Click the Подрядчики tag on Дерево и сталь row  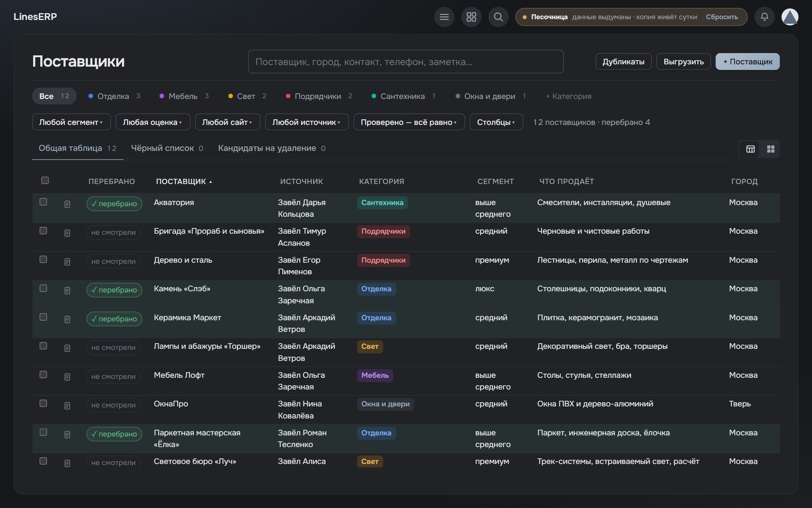click(383, 260)
